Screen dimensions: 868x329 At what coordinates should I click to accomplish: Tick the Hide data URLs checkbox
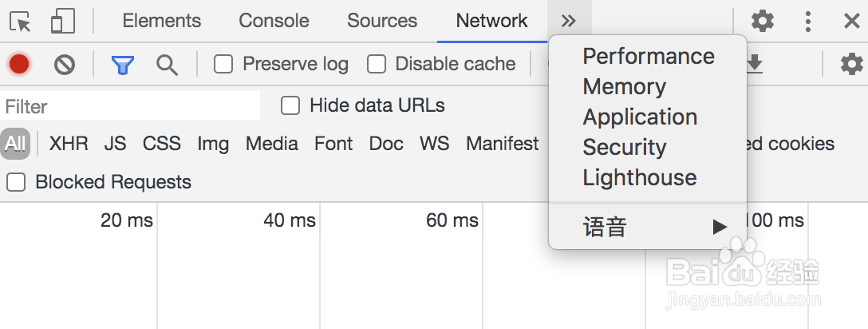click(x=290, y=105)
